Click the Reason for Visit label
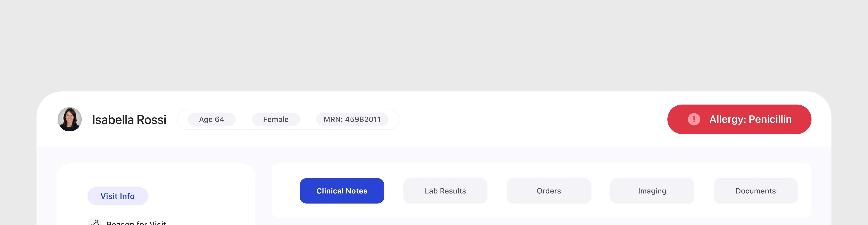Screen dimensions: 868x225 click(x=136, y=223)
